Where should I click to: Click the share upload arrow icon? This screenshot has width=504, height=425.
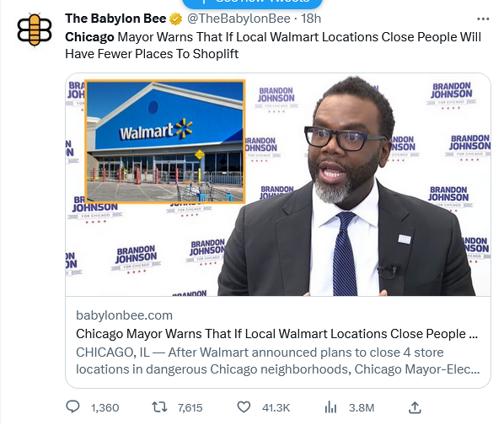415,407
